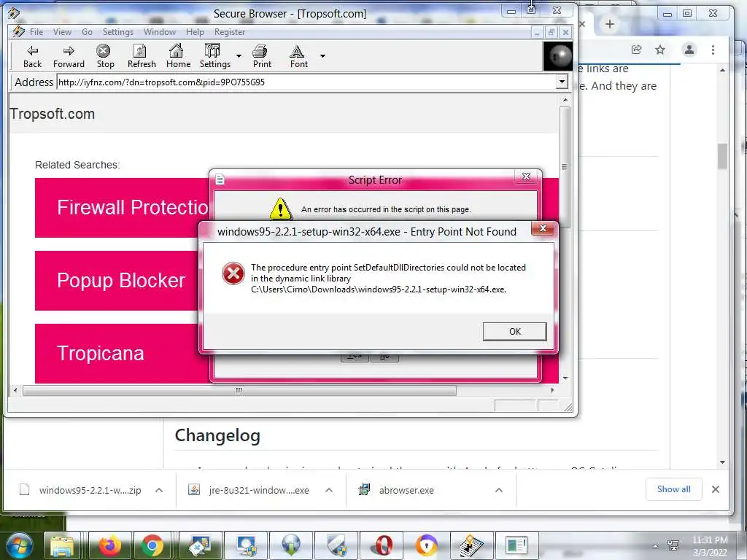The height and width of the screenshot is (560, 747).
Task: Refresh the Tropsoft page
Action: pos(142,56)
